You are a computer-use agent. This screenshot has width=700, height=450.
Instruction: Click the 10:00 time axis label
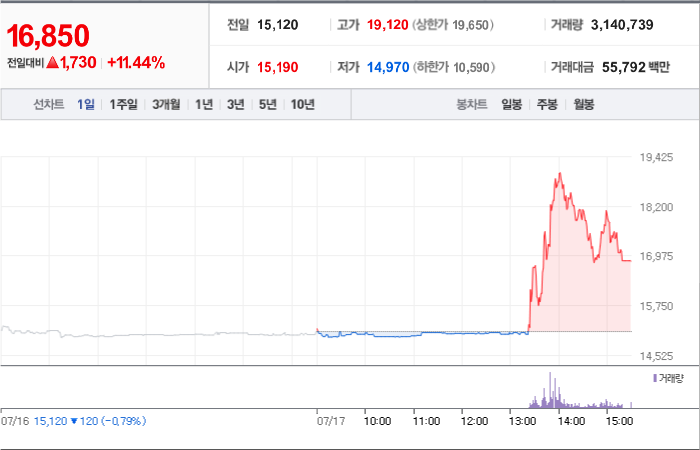378,421
